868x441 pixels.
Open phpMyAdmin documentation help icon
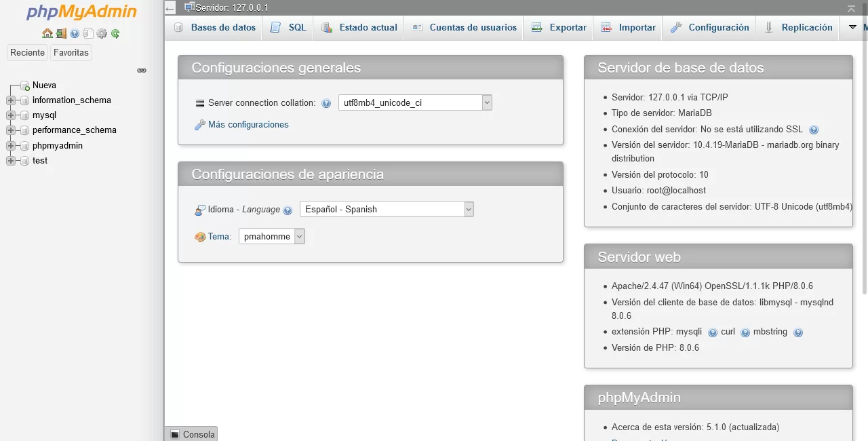pos(75,33)
